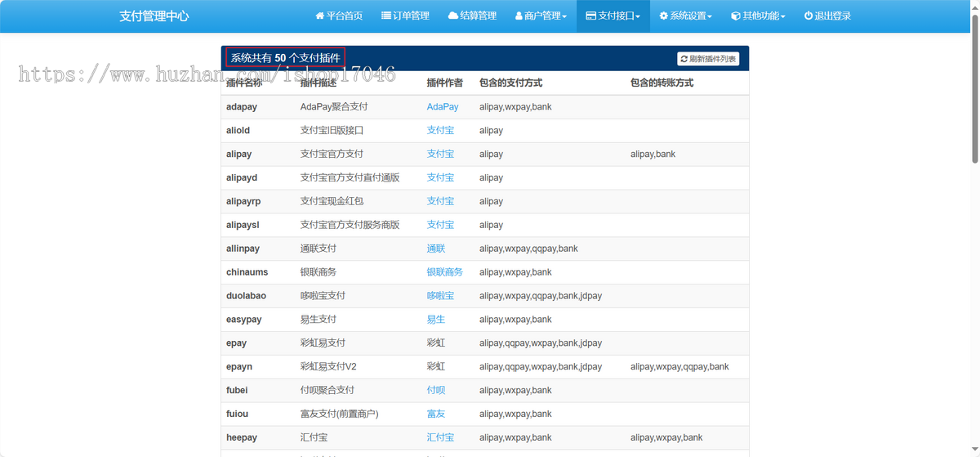The image size is (980, 457).
Task: Expand the 商户管理 dropdown menu
Action: (x=541, y=16)
